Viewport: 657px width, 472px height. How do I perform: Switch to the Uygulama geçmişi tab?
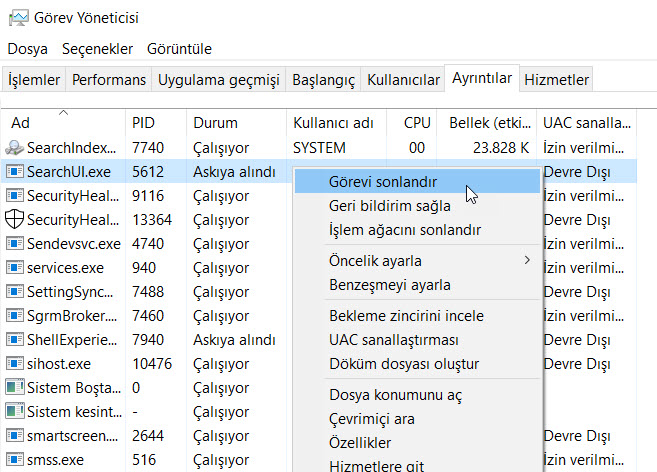218,79
